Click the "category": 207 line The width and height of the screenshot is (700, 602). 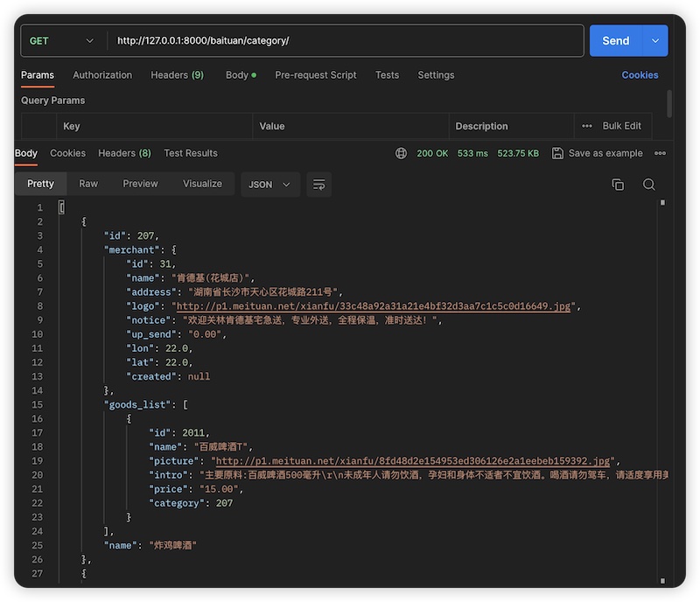191,503
